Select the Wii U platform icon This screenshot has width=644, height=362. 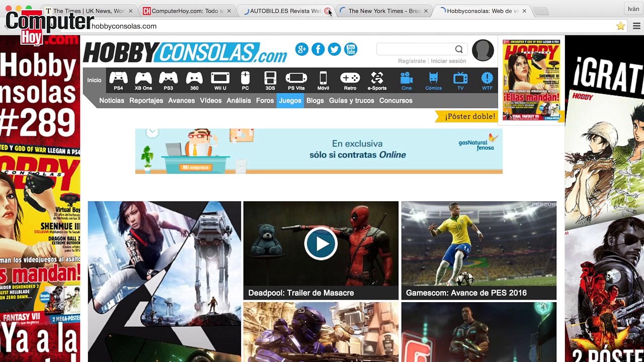tap(220, 80)
